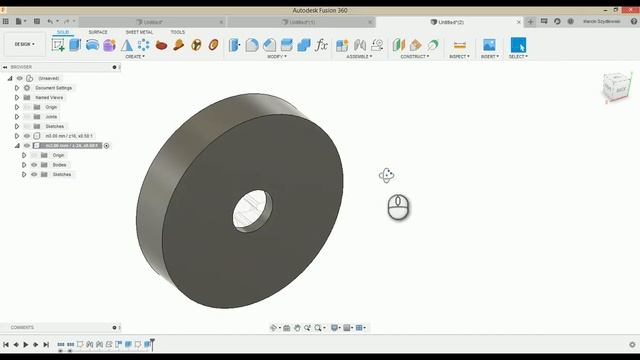Expand the Joints folder
Screen dimensions: 640x360
(17, 117)
